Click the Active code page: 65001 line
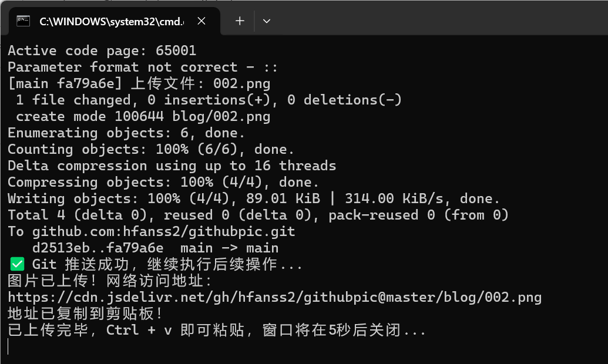Image resolution: width=608 pixels, height=364 pixels. (102, 50)
